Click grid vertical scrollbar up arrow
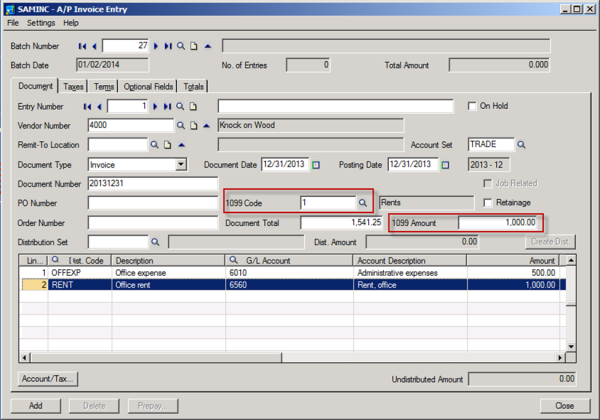The width and height of the screenshot is (600, 420). tap(571, 260)
